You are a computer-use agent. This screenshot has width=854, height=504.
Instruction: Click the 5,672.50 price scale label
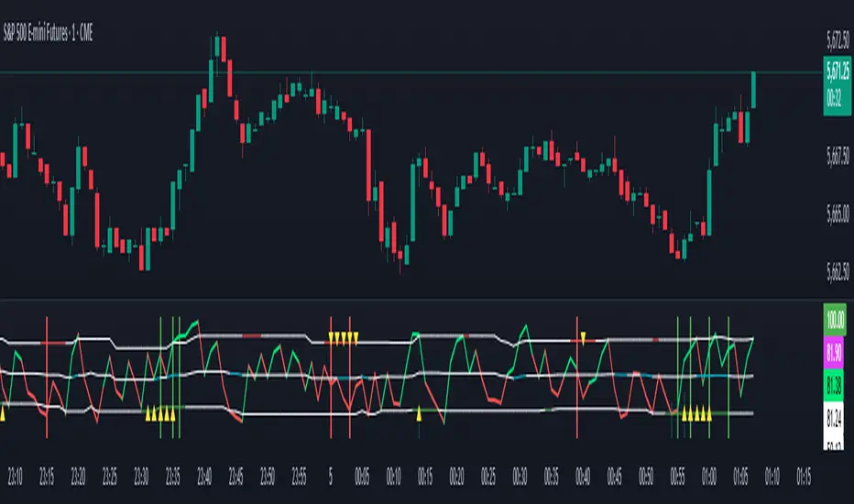[838, 39]
